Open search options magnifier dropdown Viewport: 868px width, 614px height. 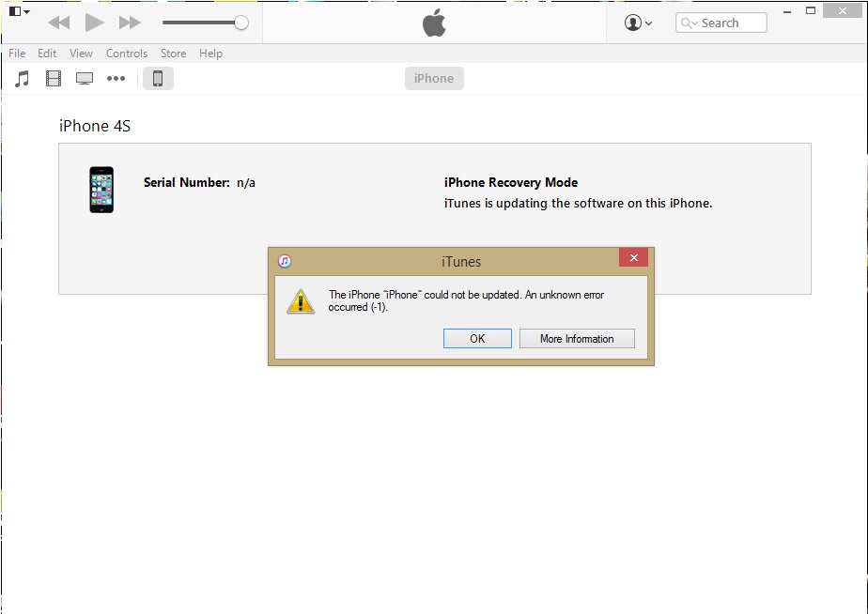(689, 23)
